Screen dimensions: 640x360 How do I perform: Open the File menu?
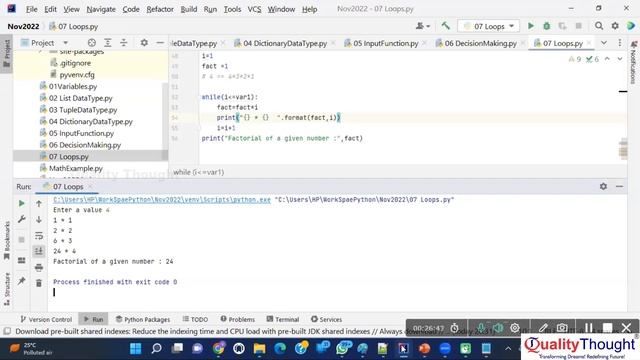point(31,9)
